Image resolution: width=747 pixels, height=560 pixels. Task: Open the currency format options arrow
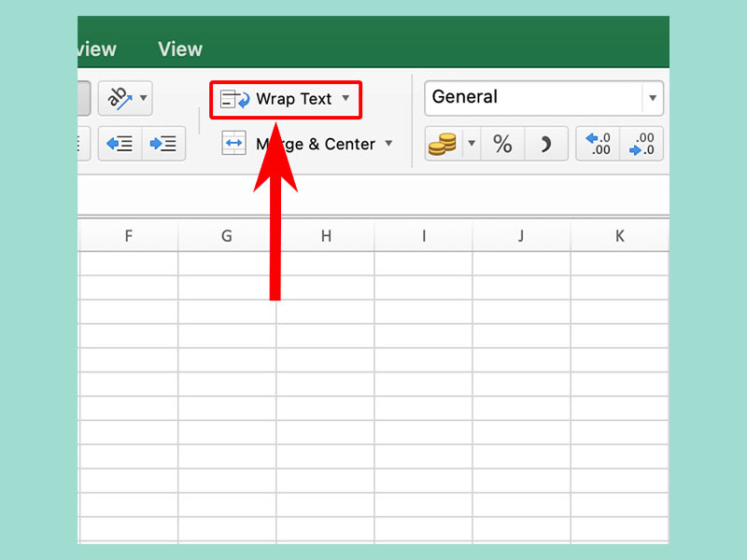[x=472, y=144]
